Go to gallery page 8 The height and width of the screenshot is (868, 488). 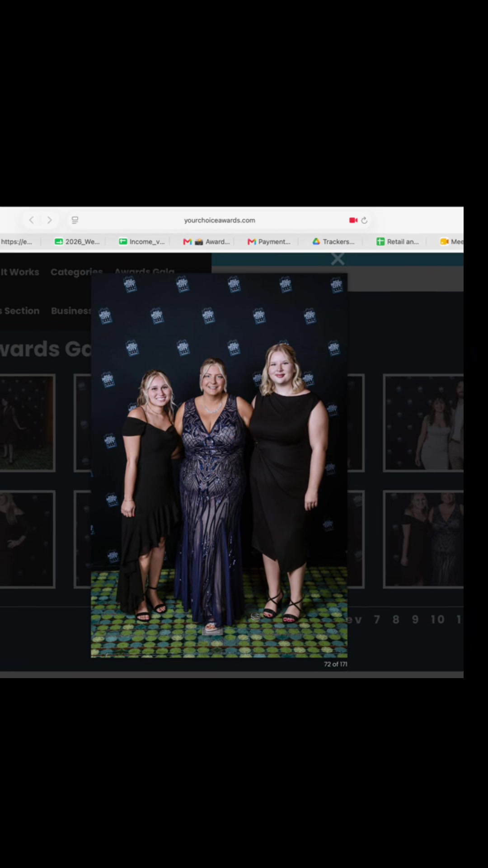(396, 619)
